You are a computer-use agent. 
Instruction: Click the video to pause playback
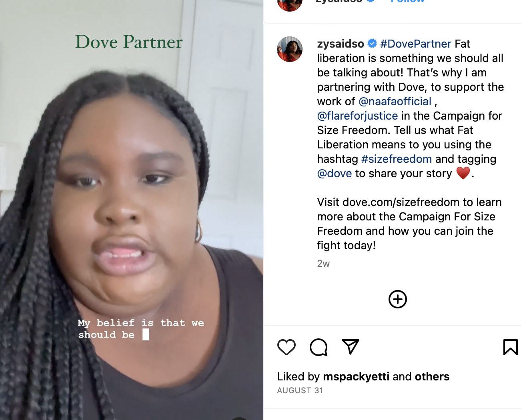tap(132, 210)
